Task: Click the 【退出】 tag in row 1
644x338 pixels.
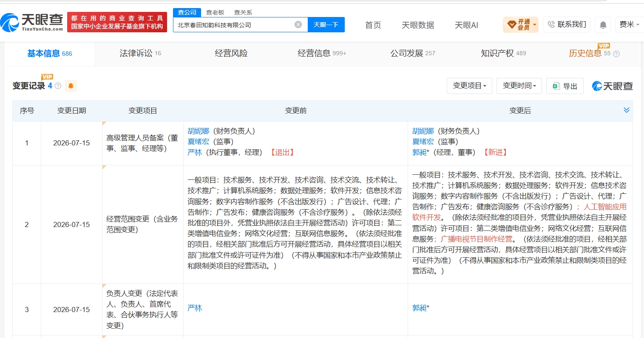Action: [x=282, y=152]
